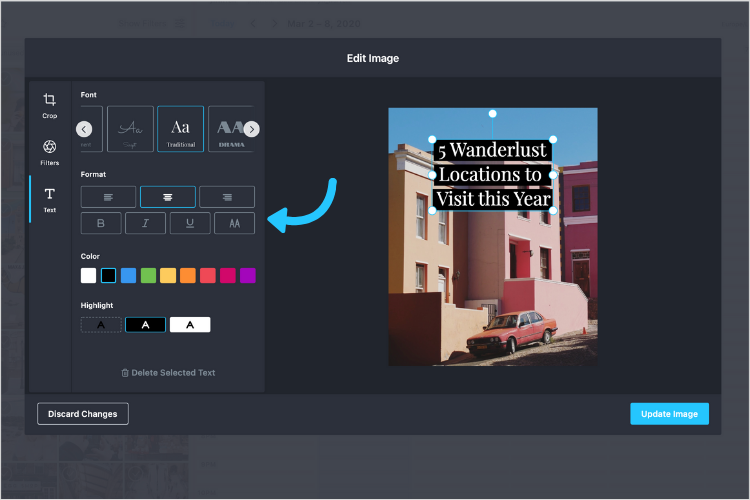
Task: Select white highlight option
Action: pyautogui.click(x=190, y=324)
